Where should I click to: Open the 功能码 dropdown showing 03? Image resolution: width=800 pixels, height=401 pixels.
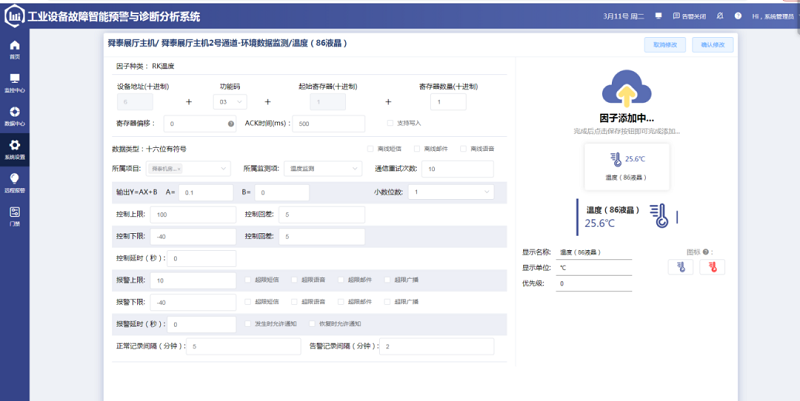231,102
